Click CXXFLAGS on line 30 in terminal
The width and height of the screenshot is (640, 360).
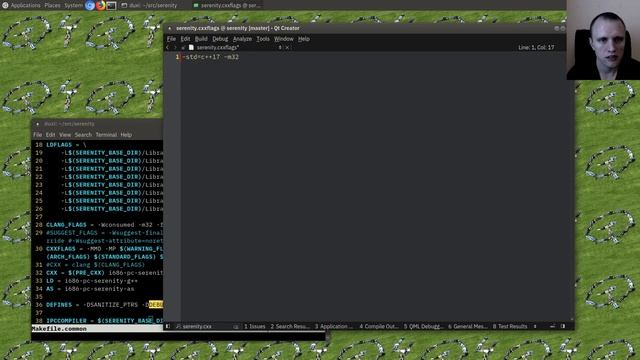(61, 249)
